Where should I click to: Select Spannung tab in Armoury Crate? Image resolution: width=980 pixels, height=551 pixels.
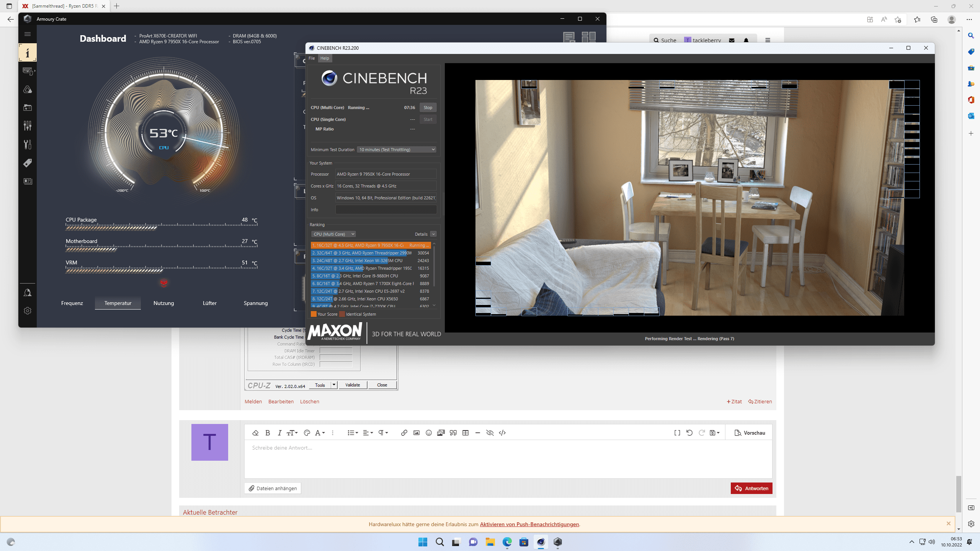[256, 303]
